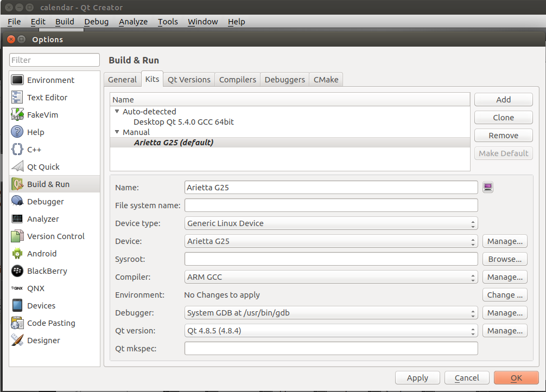Screen dimensions: 546x392
Task: Click the Remove kit button
Action: click(x=503, y=136)
